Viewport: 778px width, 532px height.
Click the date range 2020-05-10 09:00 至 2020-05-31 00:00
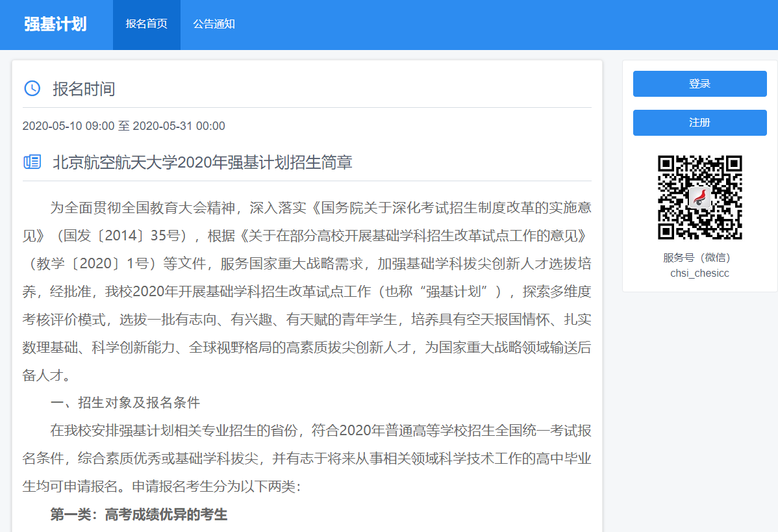click(x=123, y=126)
